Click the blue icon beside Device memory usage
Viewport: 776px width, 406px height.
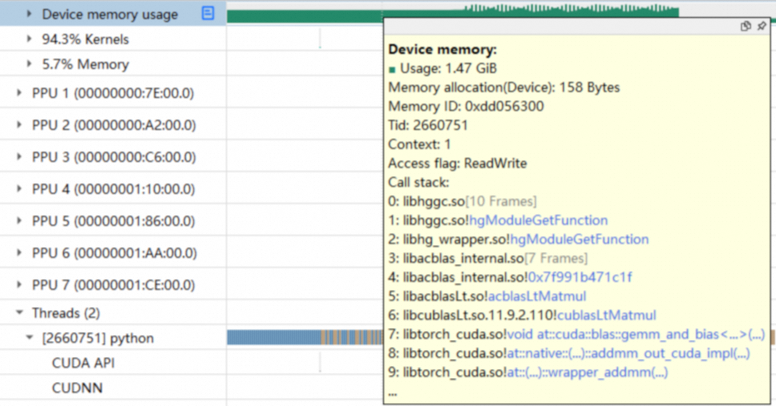click(x=208, y=14)
